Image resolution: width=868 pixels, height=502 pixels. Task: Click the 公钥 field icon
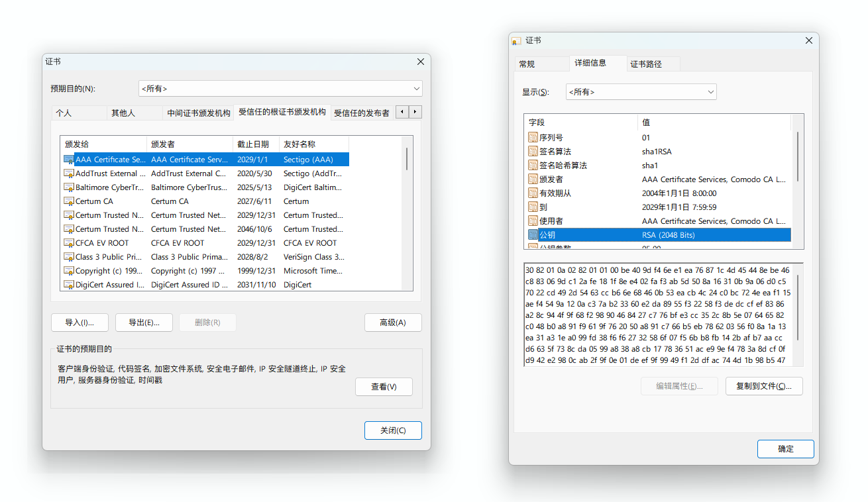pyautogui.click(x=533, y=235)
